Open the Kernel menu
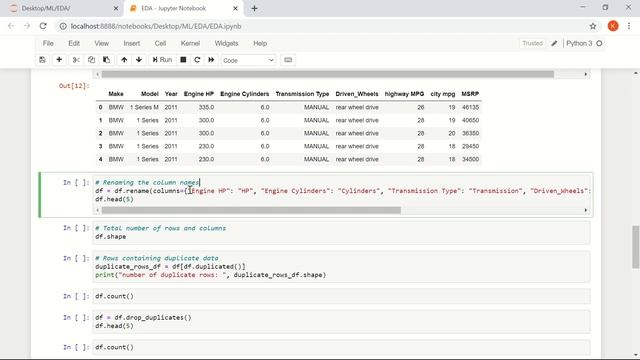Viewport: 640px width, 360px height. click(190, 43)
